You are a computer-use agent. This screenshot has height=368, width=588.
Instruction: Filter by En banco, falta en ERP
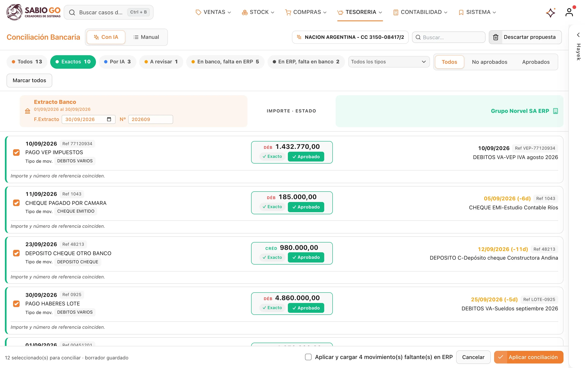(225, 62)
